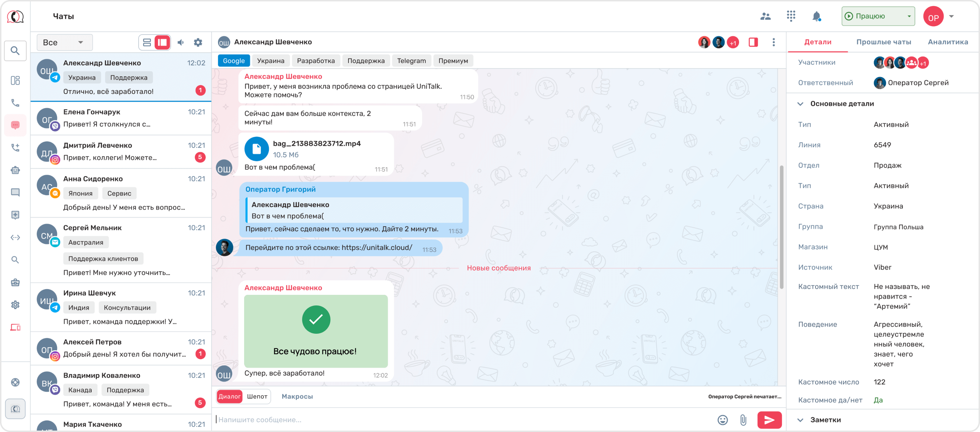Switch to stacked list layout view
The image size is (980, 432).
tap(147, 42)
